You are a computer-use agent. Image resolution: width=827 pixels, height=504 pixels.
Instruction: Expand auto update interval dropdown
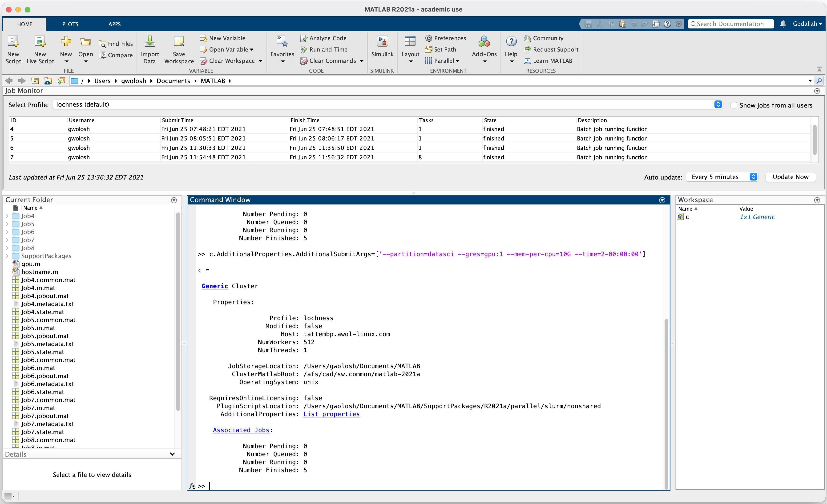click(754, 176)
